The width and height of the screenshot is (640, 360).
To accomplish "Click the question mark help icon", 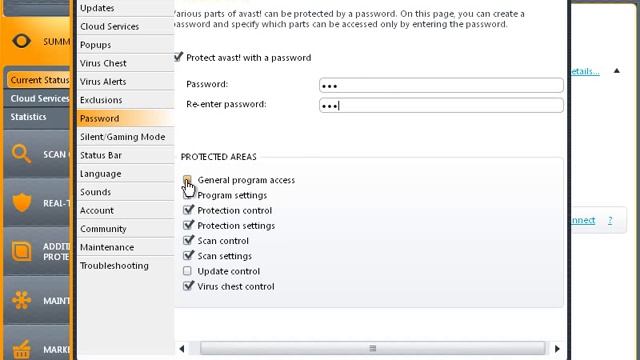I will point(610,220).
